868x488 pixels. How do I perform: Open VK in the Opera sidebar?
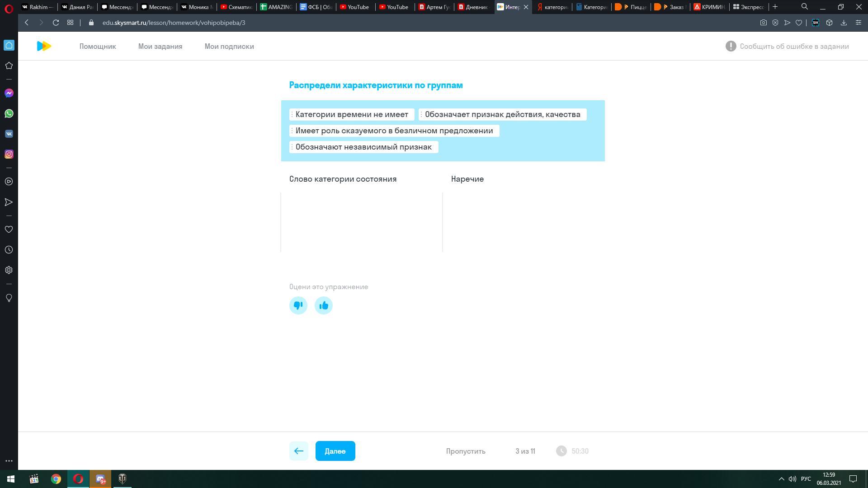pyautogui.click(x=9, y=134)
